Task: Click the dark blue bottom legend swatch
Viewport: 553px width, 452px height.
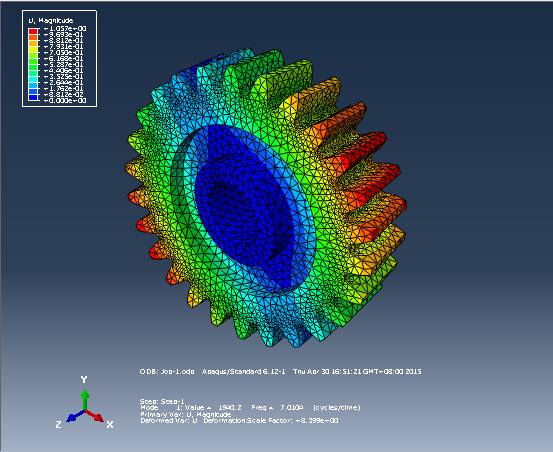Action: [33, 98]
